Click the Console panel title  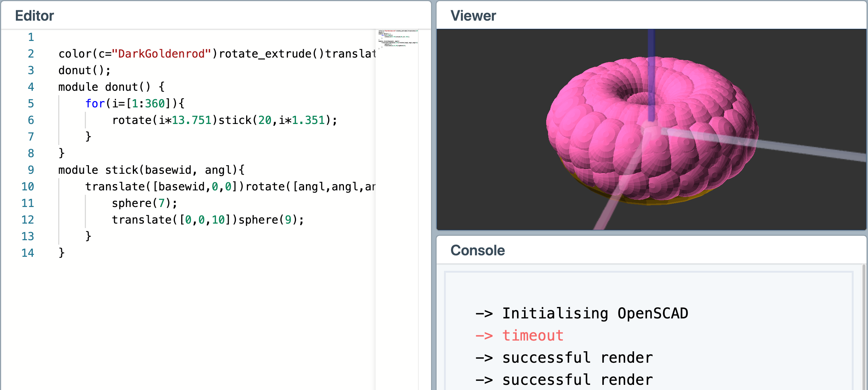click(x=478, y=251)
